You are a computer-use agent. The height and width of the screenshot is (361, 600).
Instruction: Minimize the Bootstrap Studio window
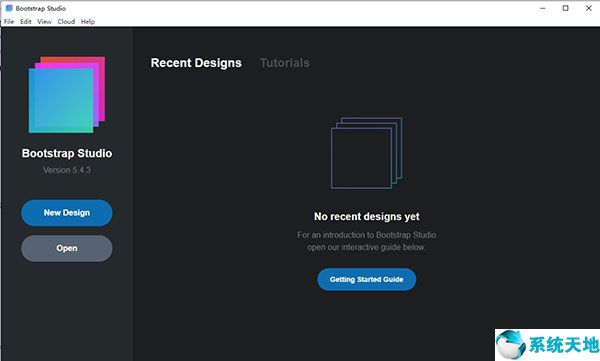pos(543,8)
